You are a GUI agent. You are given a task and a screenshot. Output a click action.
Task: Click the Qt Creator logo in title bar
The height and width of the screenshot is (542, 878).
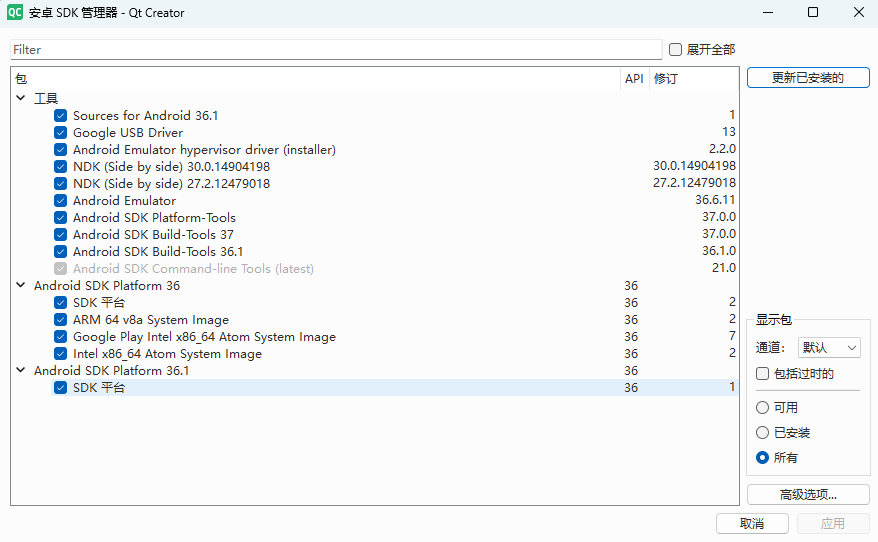click(x=15, y=12)
